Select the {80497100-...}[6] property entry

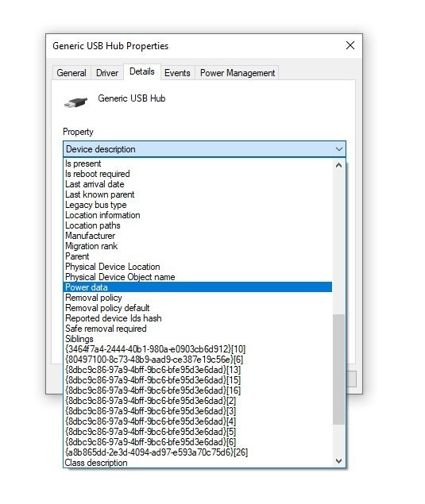pos(198,360)
